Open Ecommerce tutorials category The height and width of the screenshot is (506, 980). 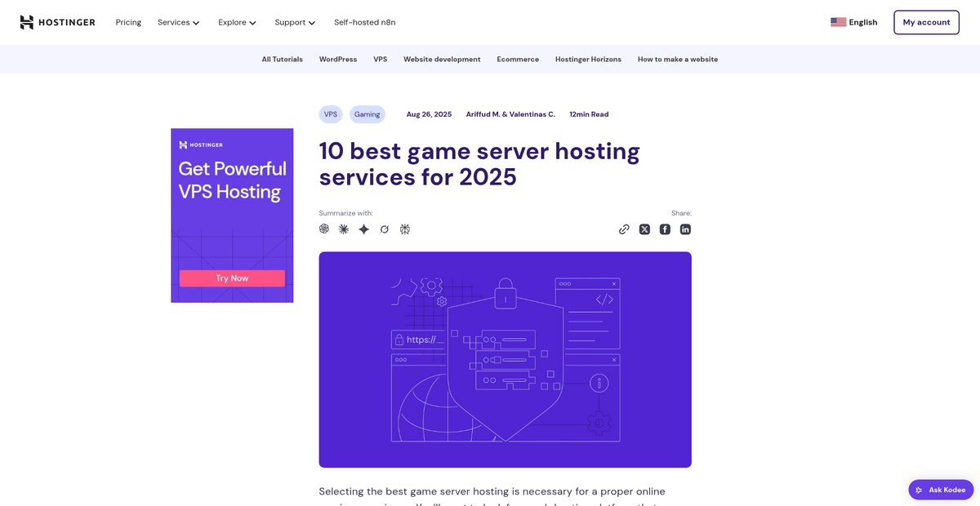click(518, 60)
